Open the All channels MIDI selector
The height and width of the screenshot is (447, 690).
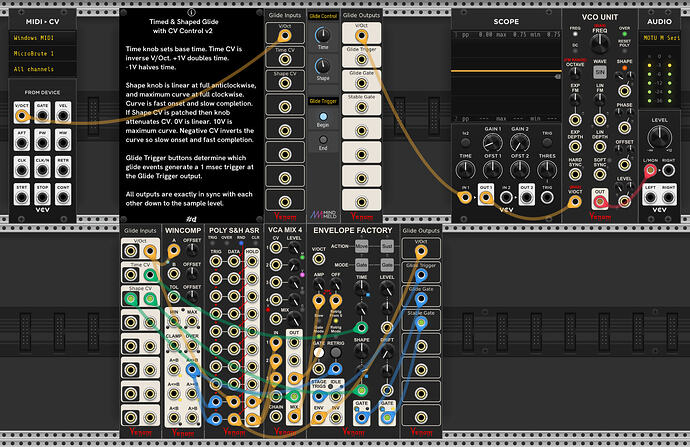pos(43,69)
